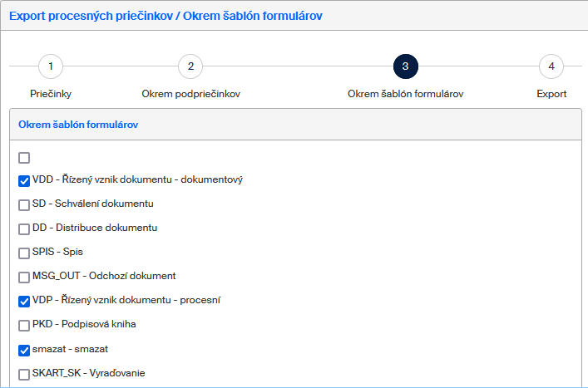Image resolution: width=588 pixels, height=388 pixels.
Task: Click the Okrem šablón formulárov panel header
Action: point(78,125)
